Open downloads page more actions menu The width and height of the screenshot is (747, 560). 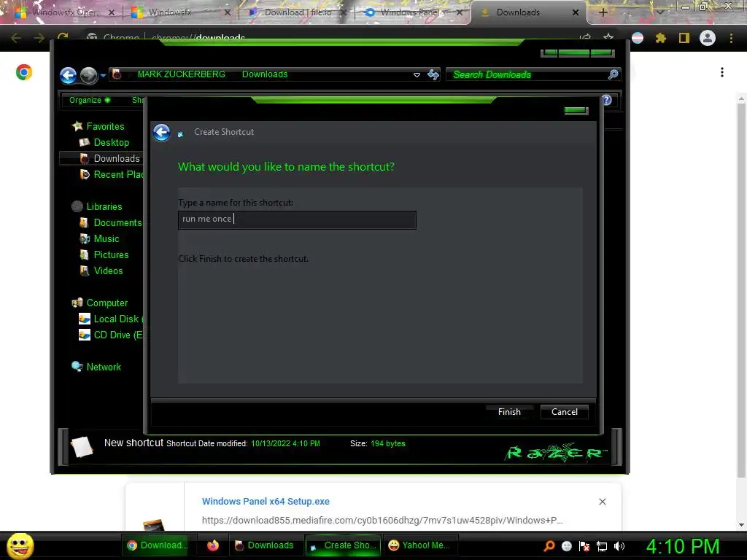coord(722,72)
